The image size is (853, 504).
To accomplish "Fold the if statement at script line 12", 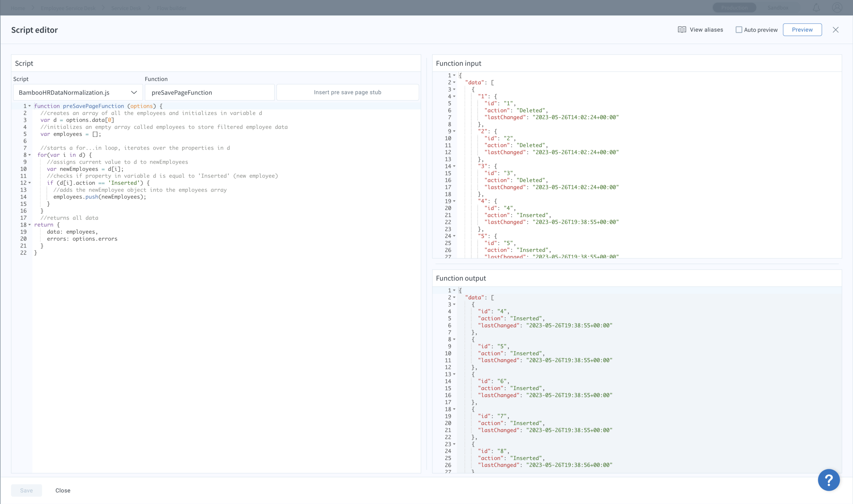I will pos(30,183).
